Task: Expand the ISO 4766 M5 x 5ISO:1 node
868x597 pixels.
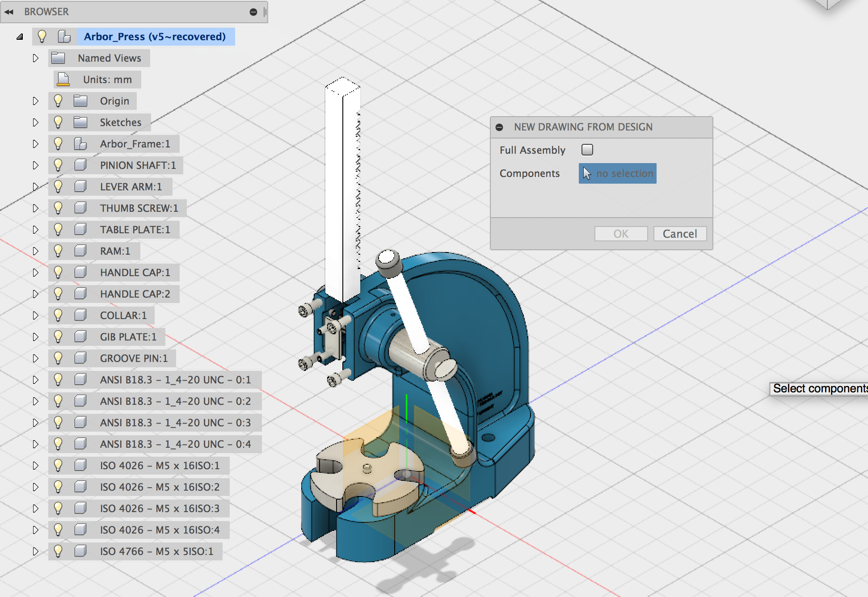Action: (x=35, y=551)
